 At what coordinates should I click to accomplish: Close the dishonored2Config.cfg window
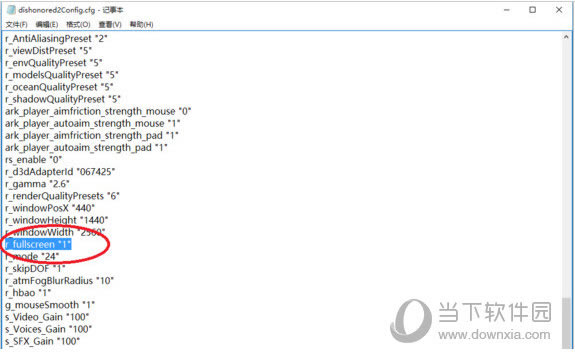[559, 10]
